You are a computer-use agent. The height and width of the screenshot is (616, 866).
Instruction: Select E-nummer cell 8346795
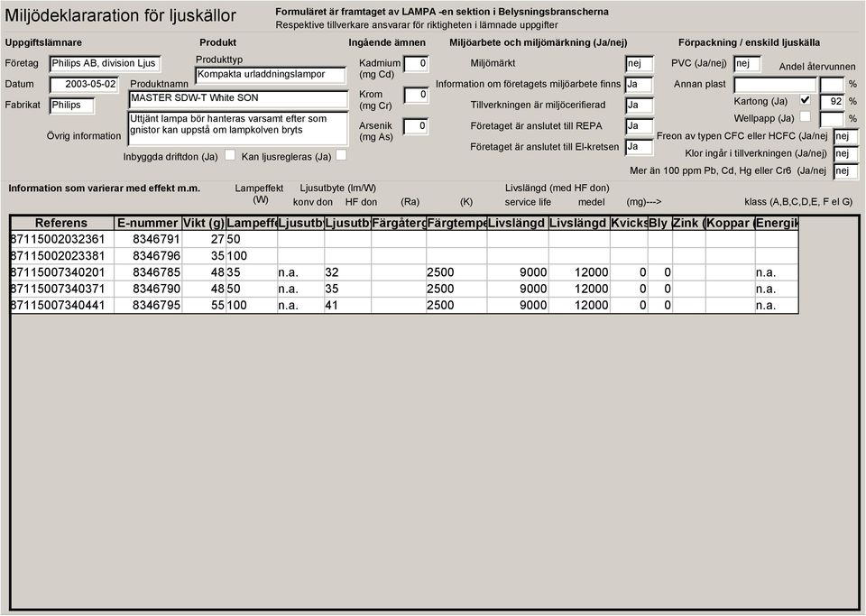click(147, 305)
